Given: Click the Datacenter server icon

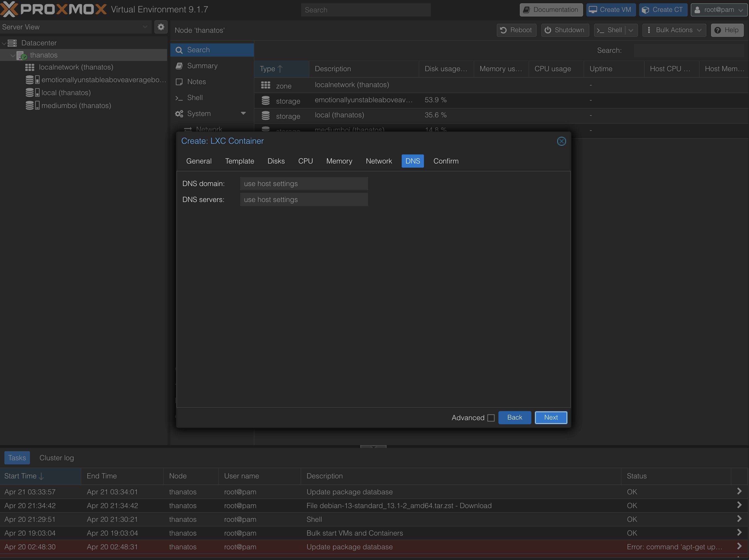Looking at the screenshot, I should click(x=13, y=43).
